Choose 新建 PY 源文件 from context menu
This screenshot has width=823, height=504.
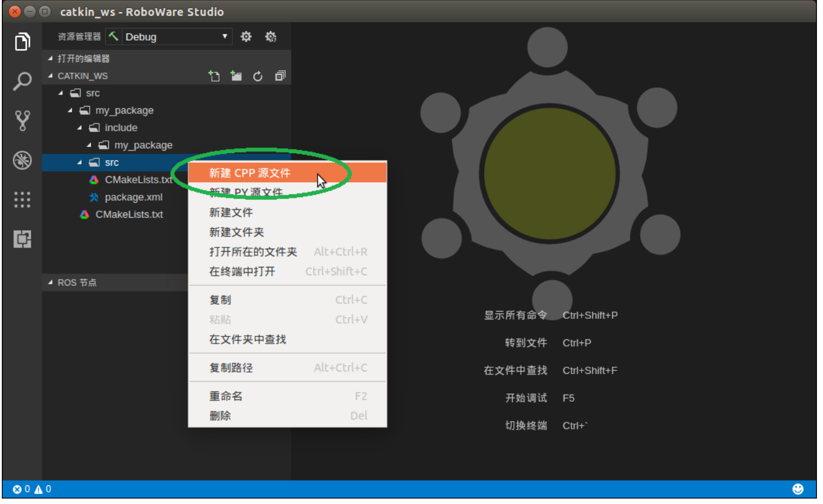[x=288, y=192]
